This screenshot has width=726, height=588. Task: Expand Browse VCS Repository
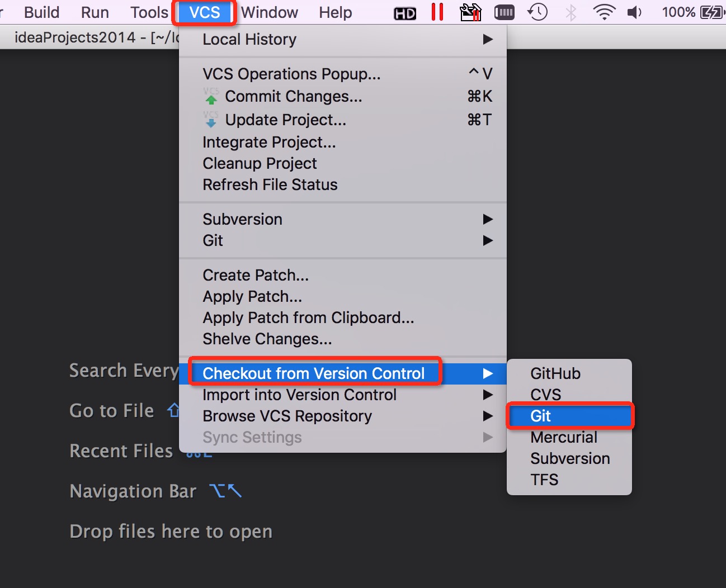tap(343, 416)
